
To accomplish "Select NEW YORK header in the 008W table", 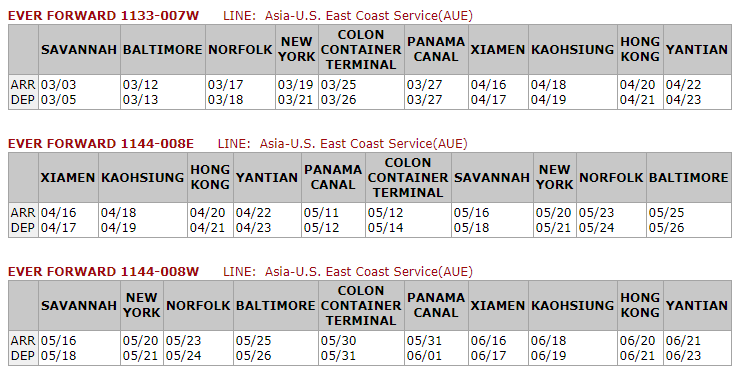I will (142, 305).
